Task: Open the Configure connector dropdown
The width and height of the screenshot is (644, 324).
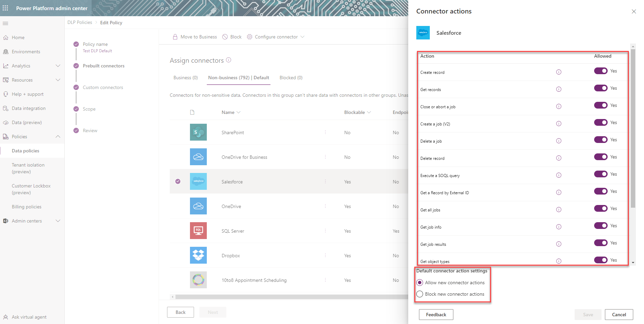Action: click(x=276, y=37)
